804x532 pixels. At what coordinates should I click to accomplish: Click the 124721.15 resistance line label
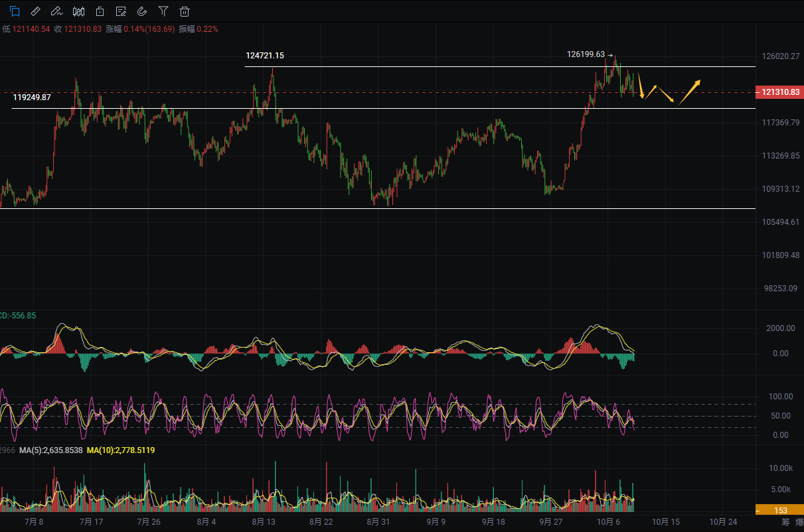265,56
